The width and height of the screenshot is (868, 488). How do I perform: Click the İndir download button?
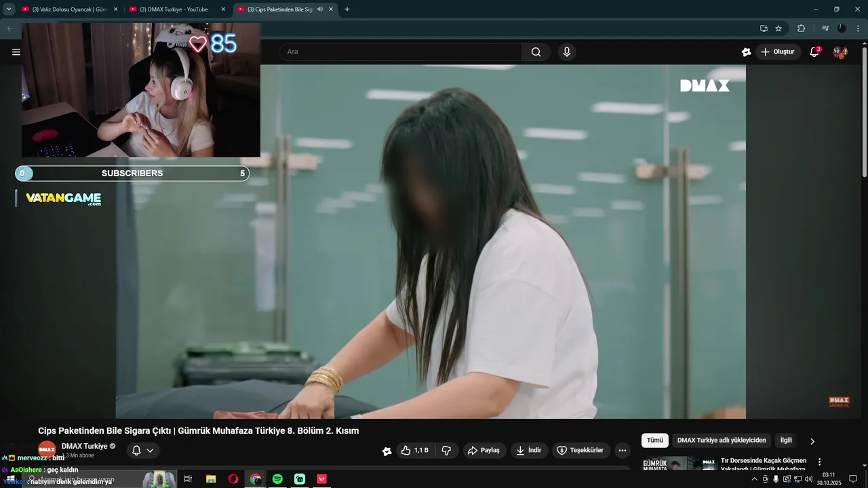coord(528,451)
